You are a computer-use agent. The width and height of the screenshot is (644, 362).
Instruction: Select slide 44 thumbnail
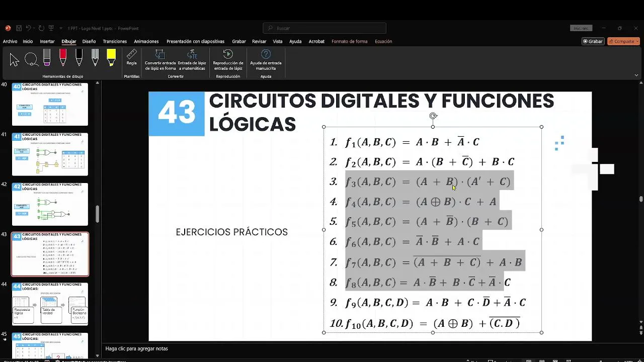click(x=50, y=304)
